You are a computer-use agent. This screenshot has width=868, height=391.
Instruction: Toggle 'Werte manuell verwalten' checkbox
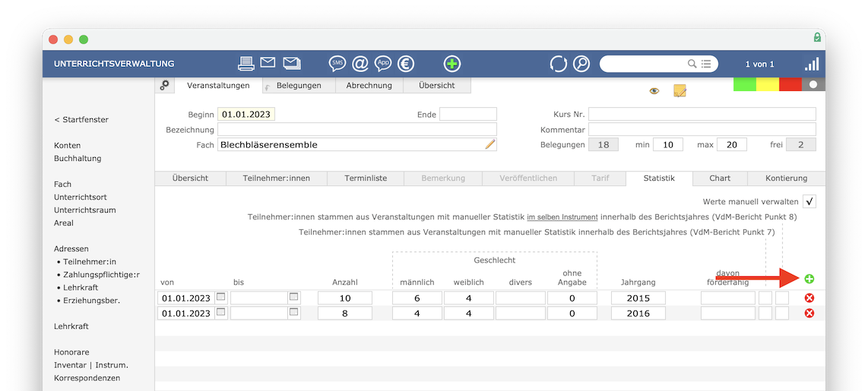tap(809, 201)
